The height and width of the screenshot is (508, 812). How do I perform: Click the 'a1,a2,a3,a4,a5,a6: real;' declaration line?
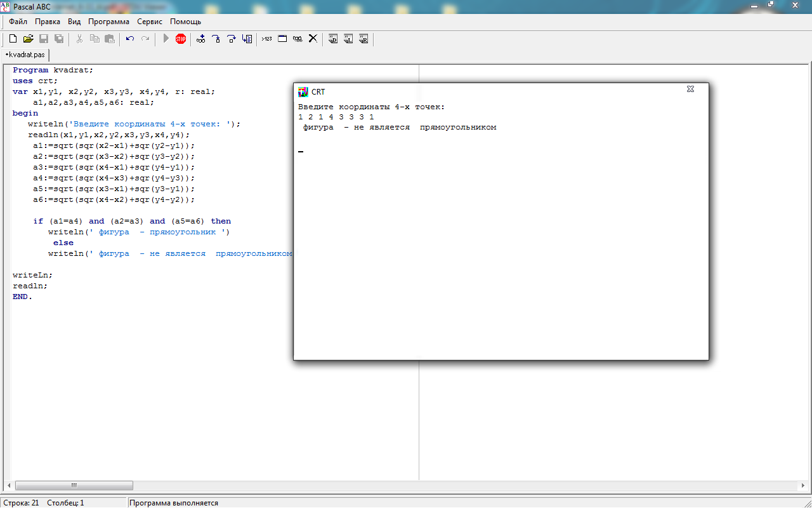94,102
